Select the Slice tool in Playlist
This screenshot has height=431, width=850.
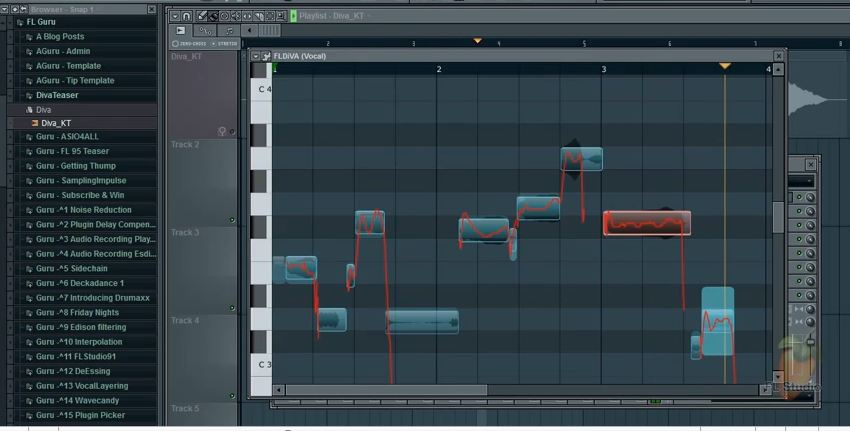click(259, 16)
